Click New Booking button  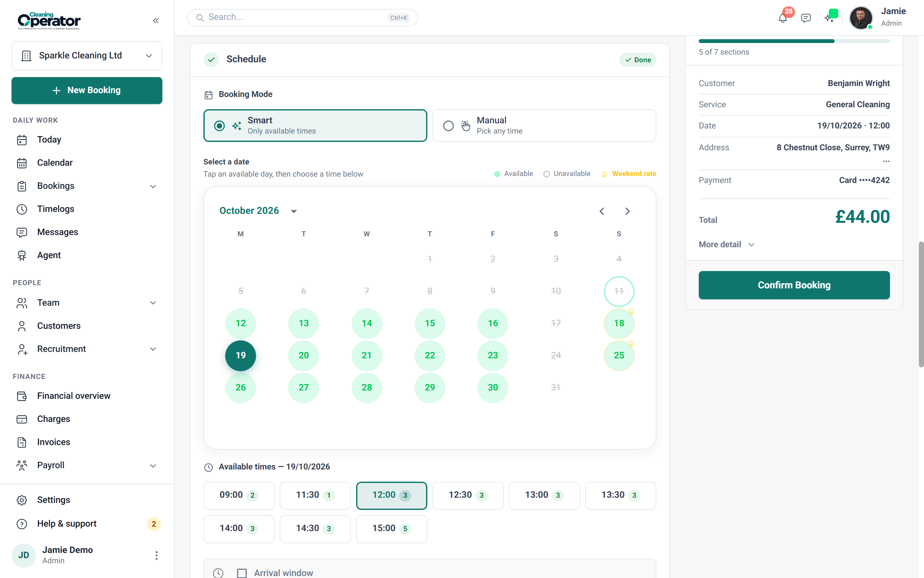(87, 91)
